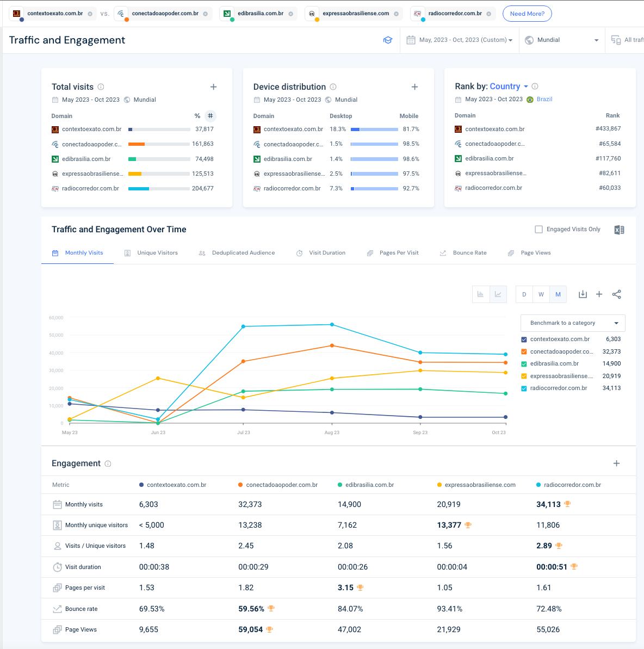Open the Benchmark to a category dropdown
The width and height of the screenshot is (644, 649).
point(573,323)
